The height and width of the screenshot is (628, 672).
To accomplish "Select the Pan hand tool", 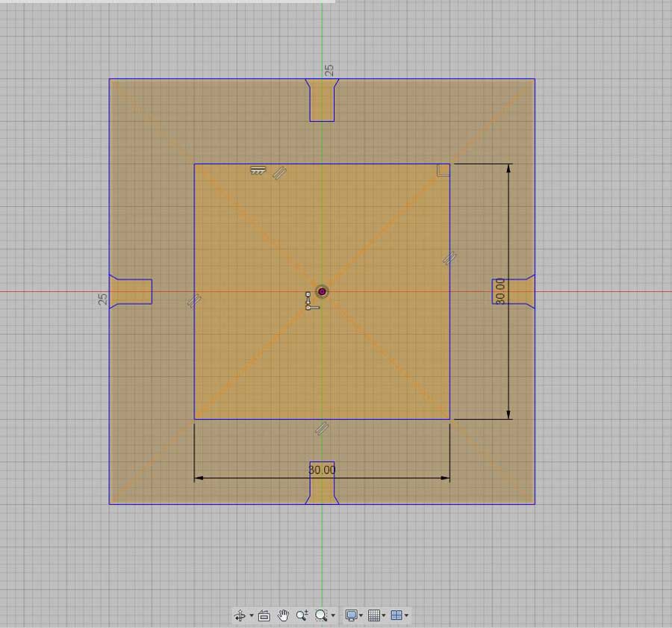I will tap(283, 615).
